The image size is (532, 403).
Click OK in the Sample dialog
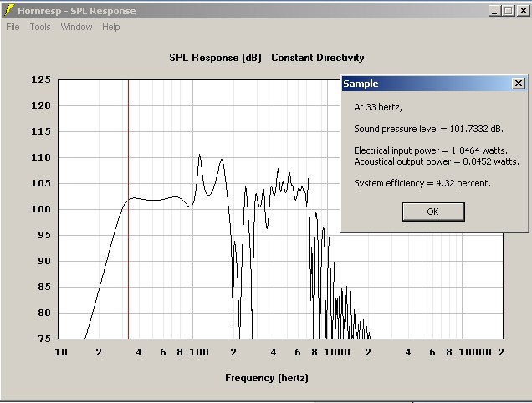433,212
